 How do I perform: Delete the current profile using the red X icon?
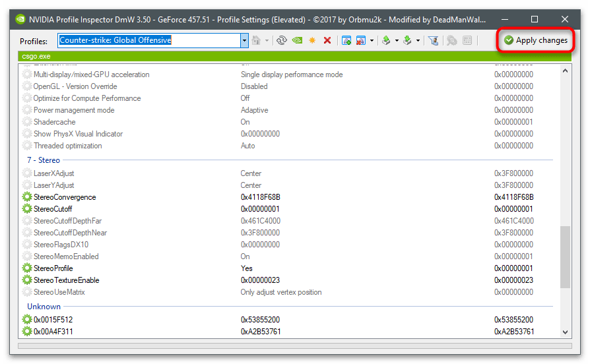(327, 40)
